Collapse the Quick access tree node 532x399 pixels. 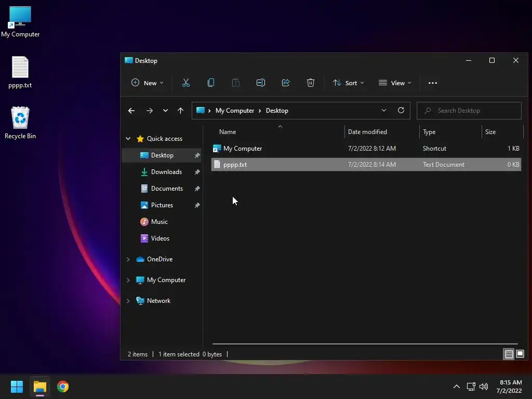point(128,138)
